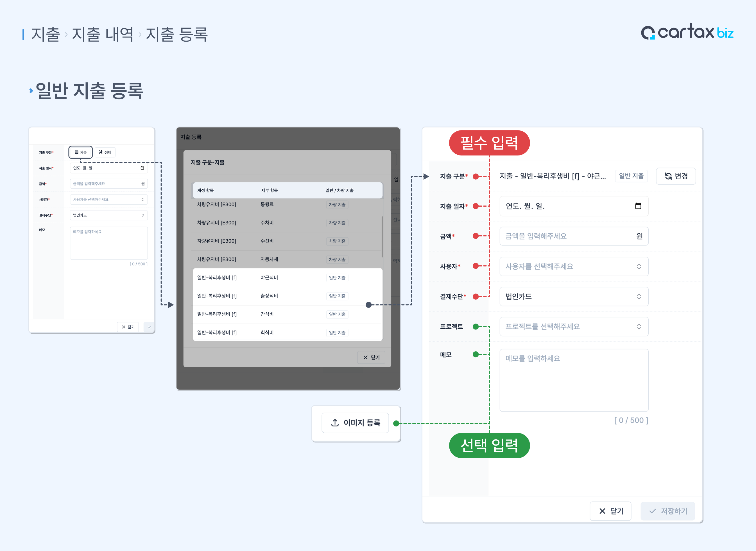Click the 메모를 입력하세요 textarea in large form
The image size is (756, 551).
click(574, 380)
